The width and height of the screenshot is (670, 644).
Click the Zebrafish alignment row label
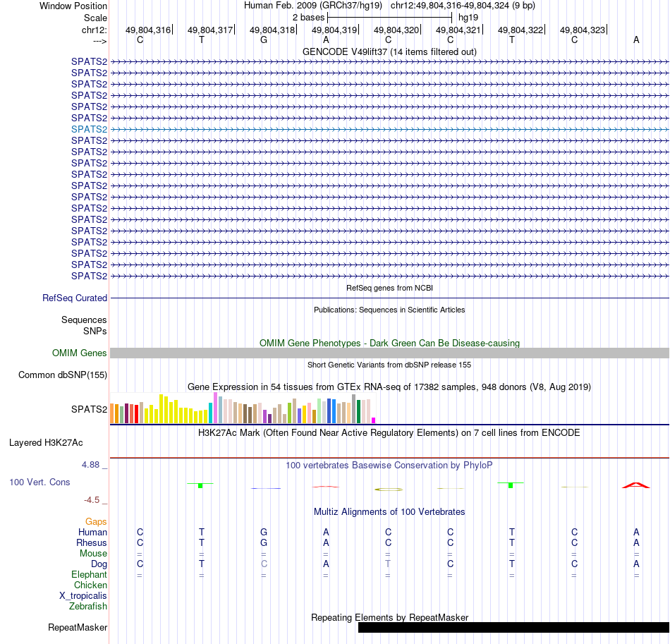click(88, 607)
